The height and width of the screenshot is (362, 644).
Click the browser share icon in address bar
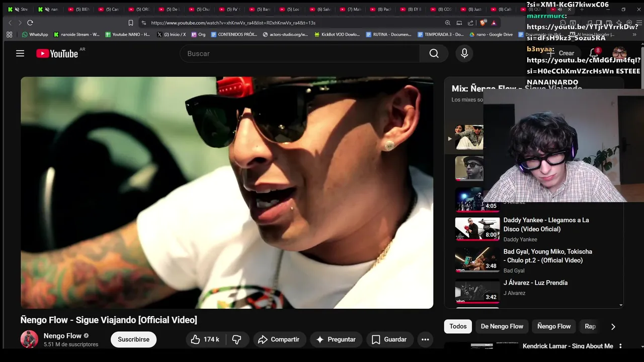(x=470, y=23)
